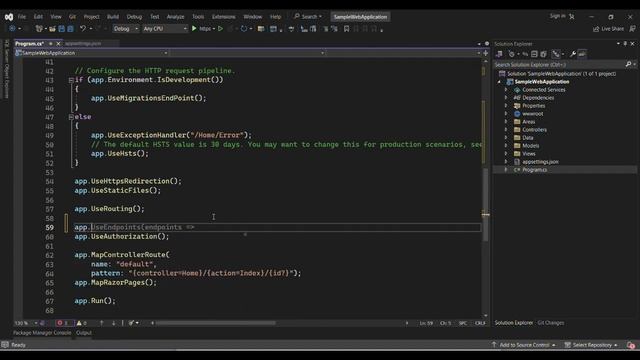
Task: Select appsettings.json in Solution Explorer
Action: pos(540,162)
